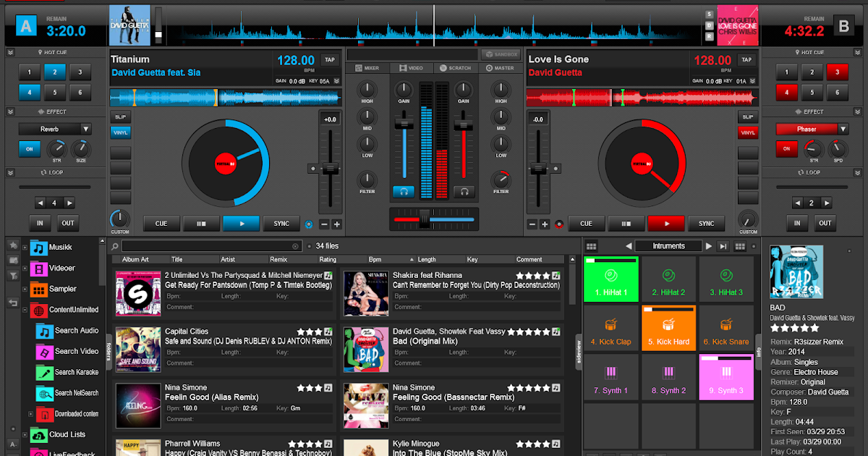
Task: Trigger the Synth 3 sampler pad
Action: (726, 377)
